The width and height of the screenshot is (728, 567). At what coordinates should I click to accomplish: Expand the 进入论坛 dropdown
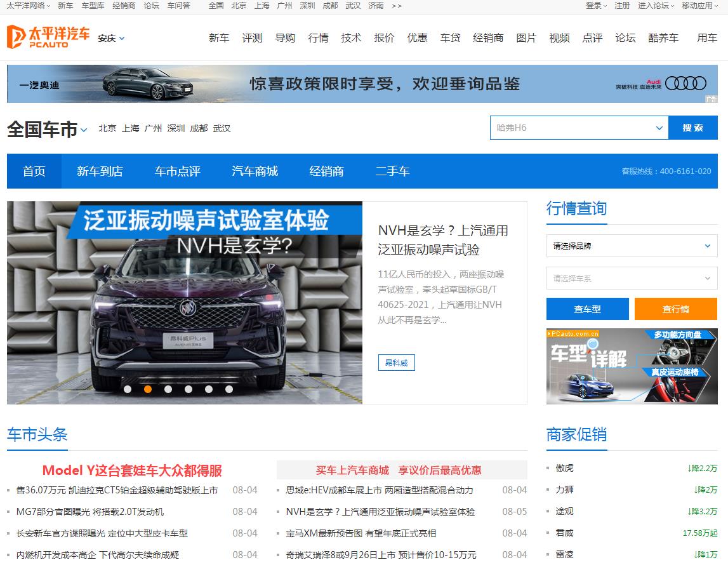click(656, 6)
